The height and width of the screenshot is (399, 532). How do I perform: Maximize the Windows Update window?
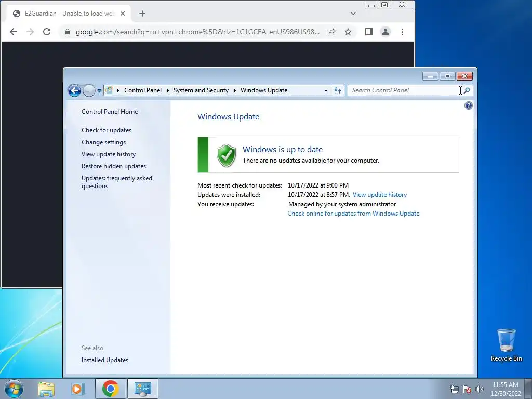tap(447, 76)
